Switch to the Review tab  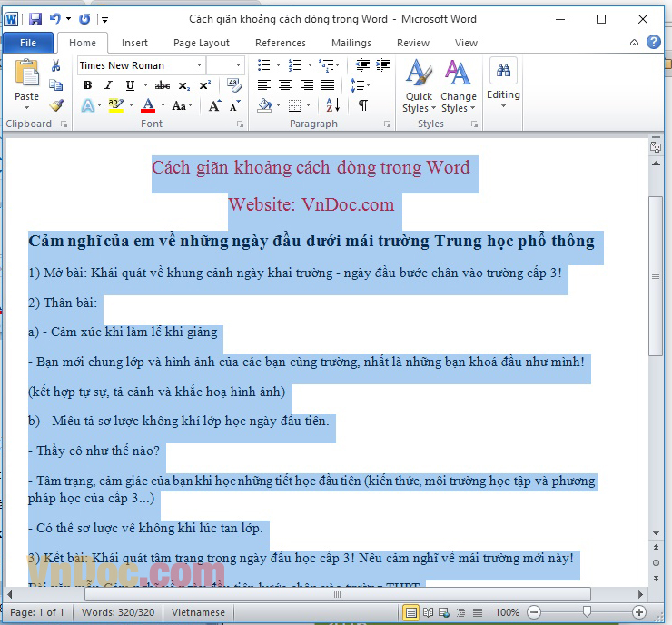(412, 43)
